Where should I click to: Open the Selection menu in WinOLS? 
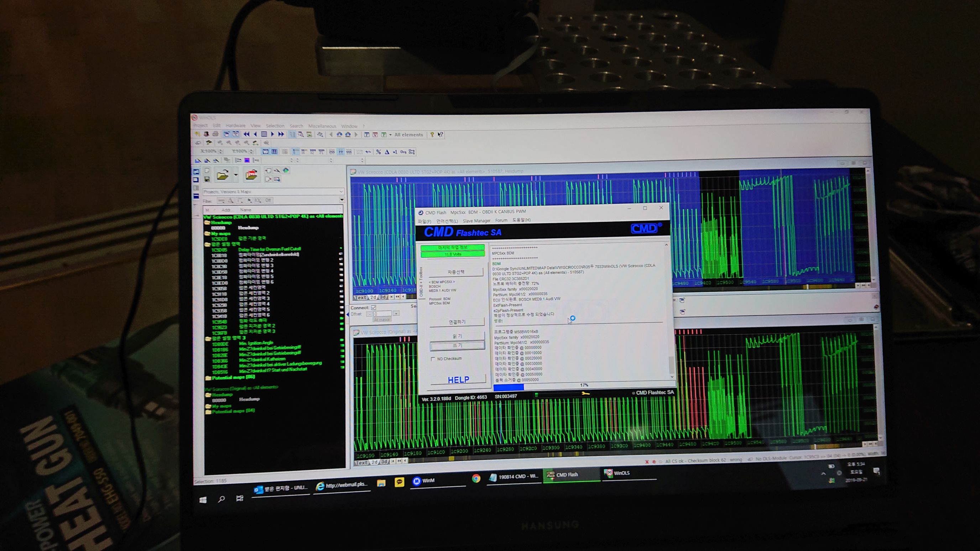coord(275,126)
